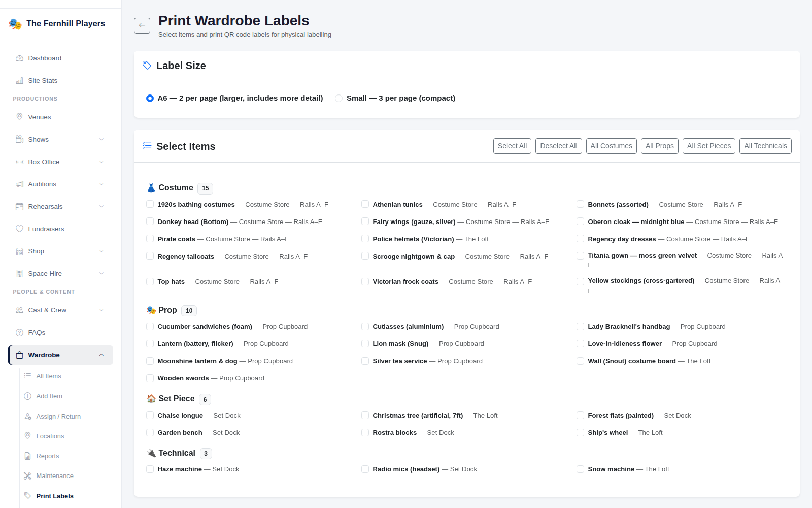Expand the Shows menu chevron
812x508 pixels.
(x=101, y=140)
